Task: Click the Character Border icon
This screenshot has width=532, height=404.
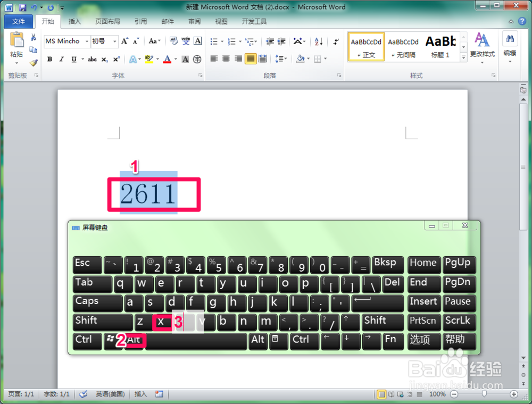Action: 198,41
